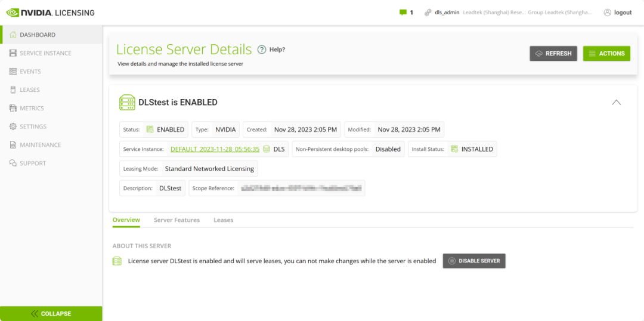The width and height of the screenshot is (644, 321).
Task: Click the Refresh button
Action: point(553,54)
